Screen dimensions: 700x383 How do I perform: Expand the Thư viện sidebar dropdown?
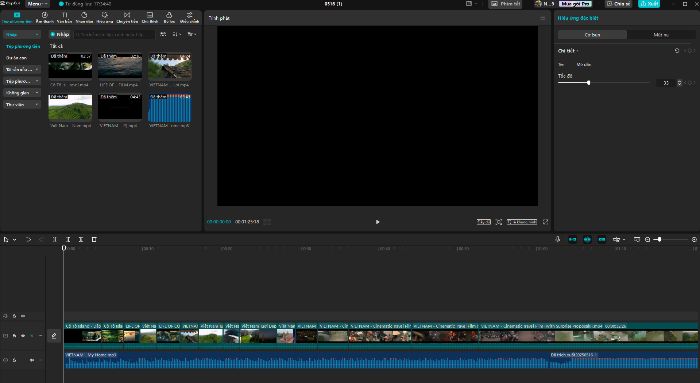click(x=22, y=104)
